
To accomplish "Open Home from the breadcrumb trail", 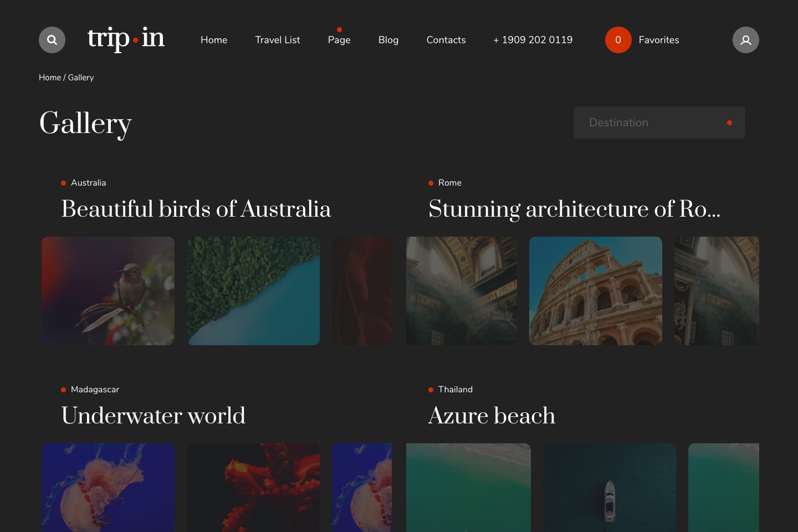I will pos(50,78).
